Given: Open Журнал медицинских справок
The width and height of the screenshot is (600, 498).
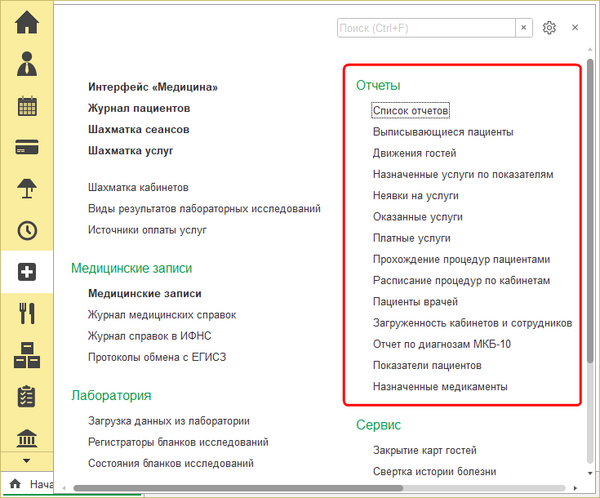Looking at the screenshot, I should 162,315.
